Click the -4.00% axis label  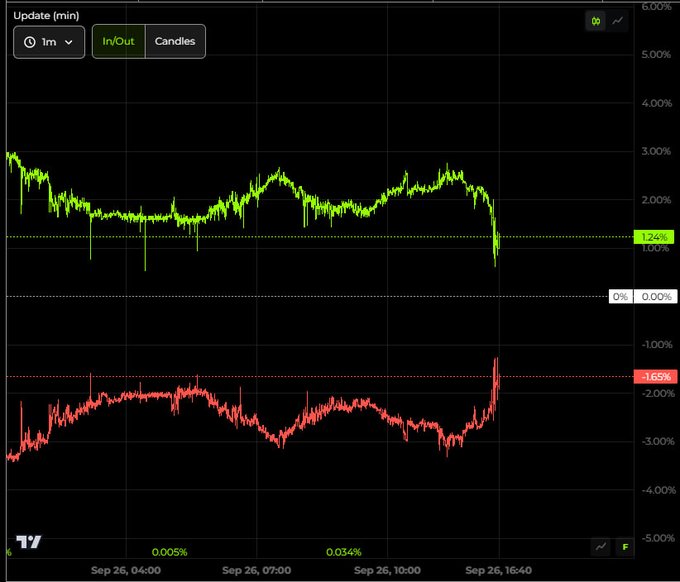[x=658, y=490]
